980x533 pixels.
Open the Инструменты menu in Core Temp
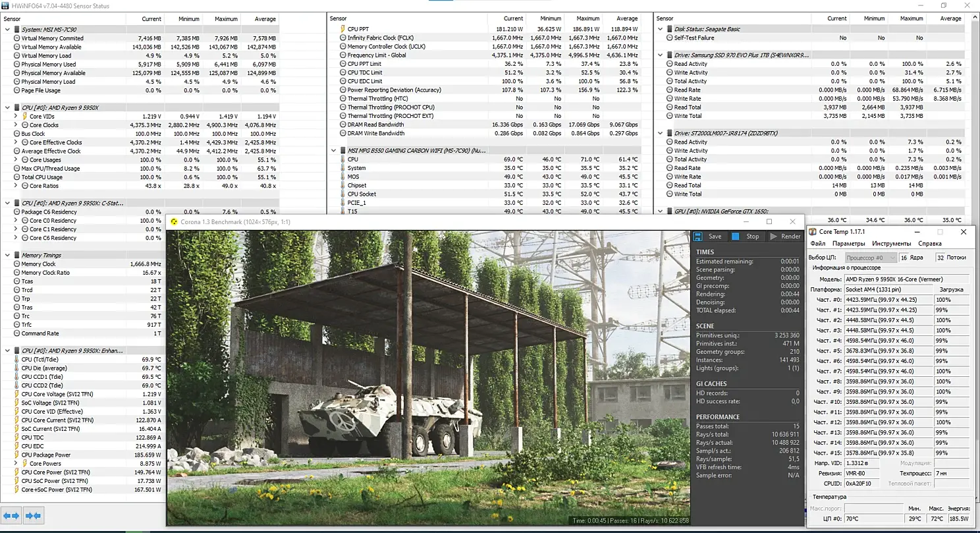[x=891, y=244]
